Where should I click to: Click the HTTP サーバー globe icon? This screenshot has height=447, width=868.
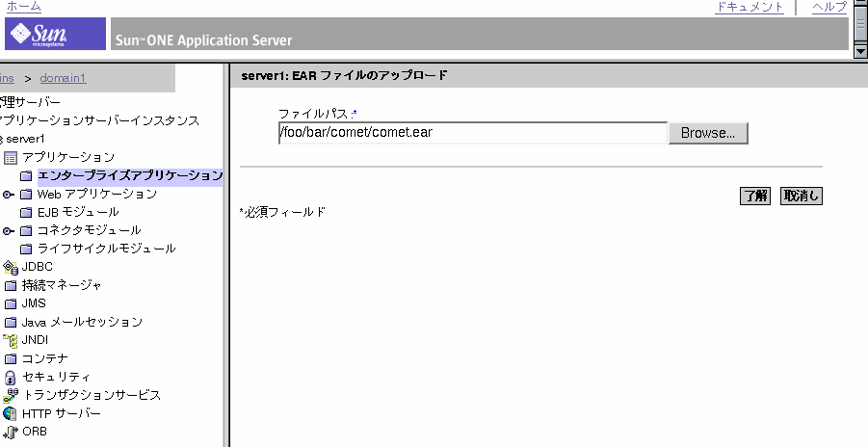tap(10, 414)
